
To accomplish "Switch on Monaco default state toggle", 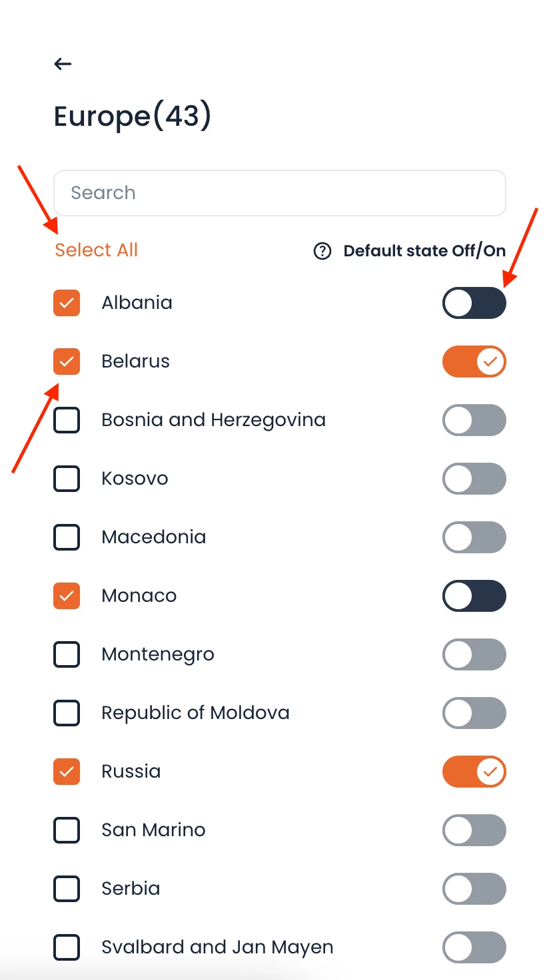I will [474, 596].
